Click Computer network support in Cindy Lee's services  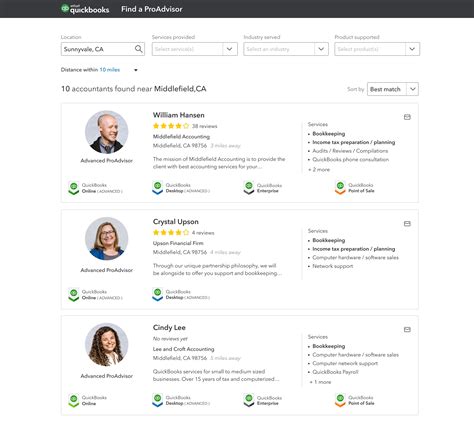pos(345,363)
